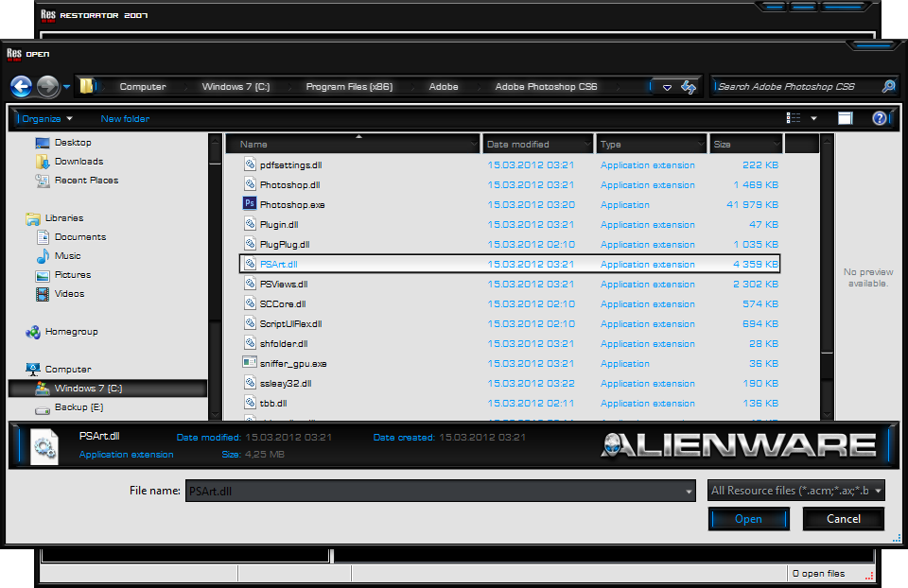
Task: Toggle the preview pane icon
Action: tap(846, 118)
